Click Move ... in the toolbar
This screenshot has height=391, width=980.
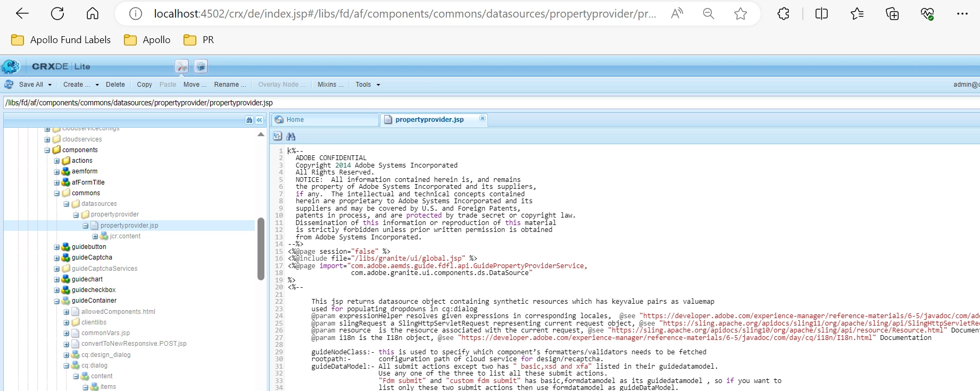click(x=195, y=85)
